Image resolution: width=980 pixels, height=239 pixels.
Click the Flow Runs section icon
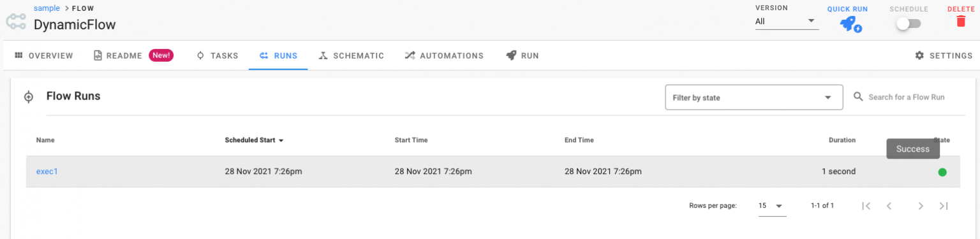(29, 97)
